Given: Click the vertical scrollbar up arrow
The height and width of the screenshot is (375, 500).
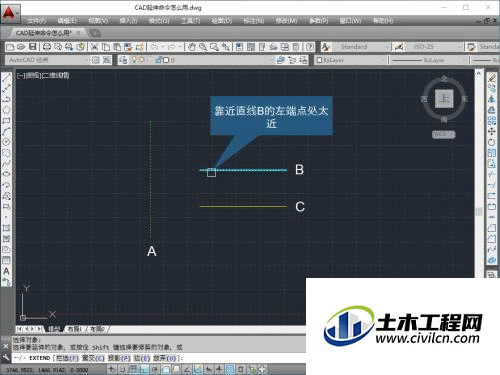Looking at the screenshot, I should tap(479, 73).
